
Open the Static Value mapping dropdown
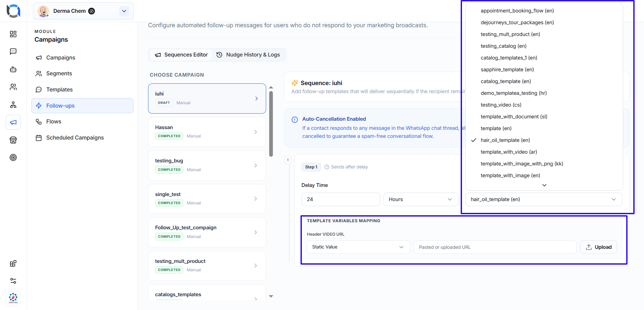[x=358, y=247]
